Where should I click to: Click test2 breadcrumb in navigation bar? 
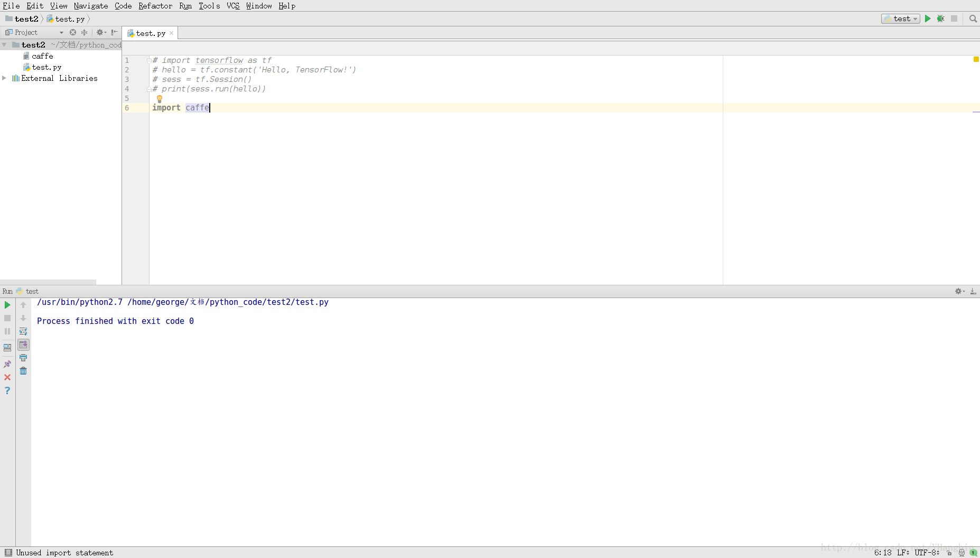22,19
